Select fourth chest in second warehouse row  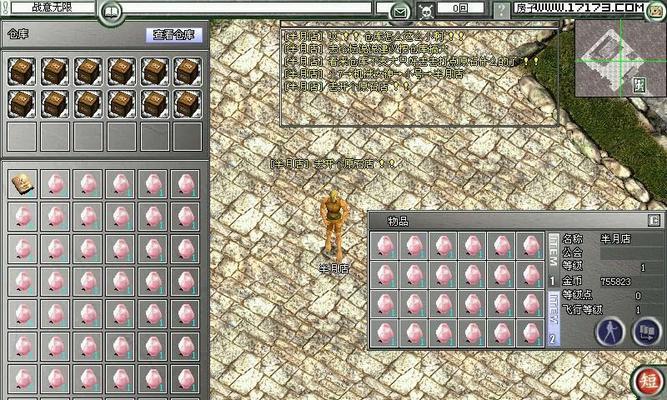click(121, 104)
